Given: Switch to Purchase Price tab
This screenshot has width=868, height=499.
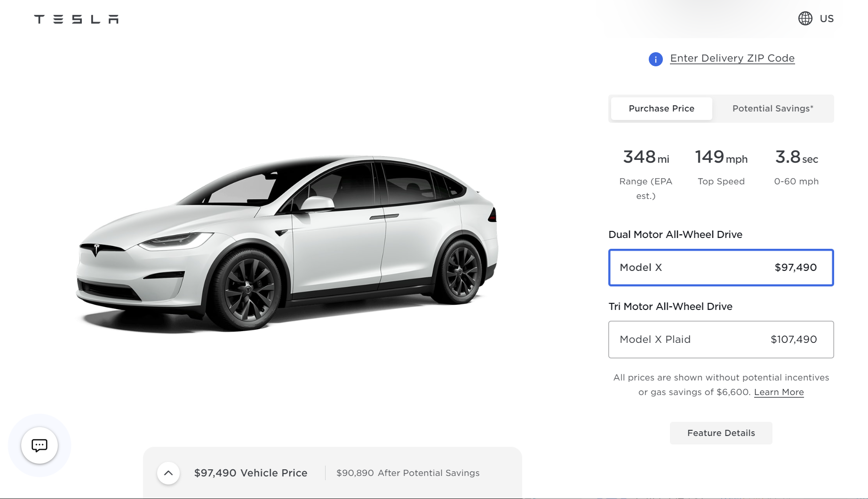Looking at the screenshot, I should [661, 109].
